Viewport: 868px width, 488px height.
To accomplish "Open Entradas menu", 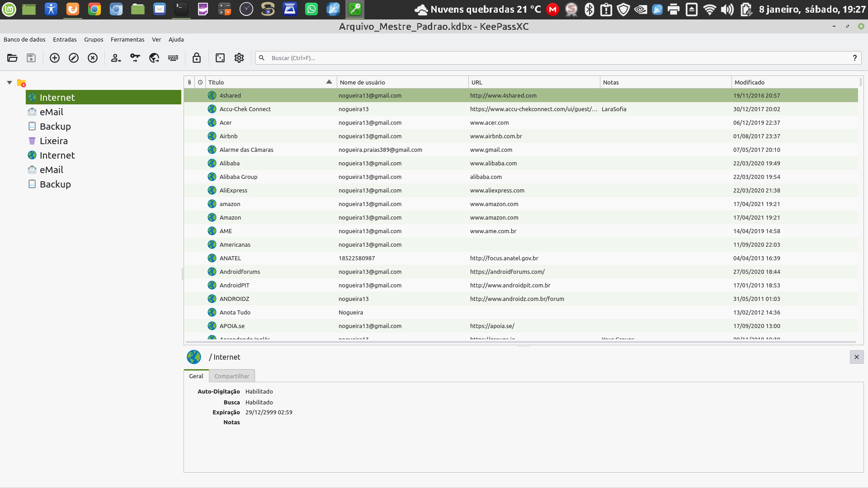I will 65,39.
